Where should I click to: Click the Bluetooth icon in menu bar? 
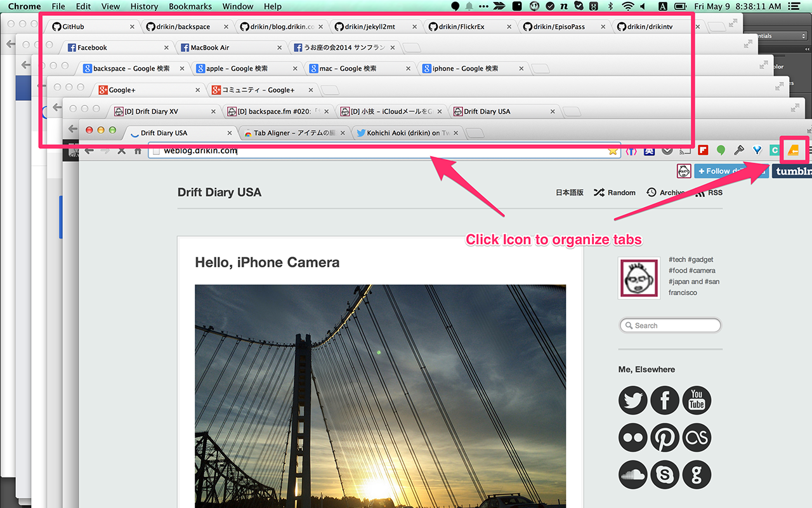[611, 6]
